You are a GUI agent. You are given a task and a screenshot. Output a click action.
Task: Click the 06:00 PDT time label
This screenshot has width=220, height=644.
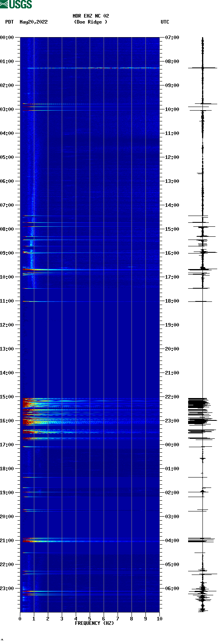[x=7, y=181]
